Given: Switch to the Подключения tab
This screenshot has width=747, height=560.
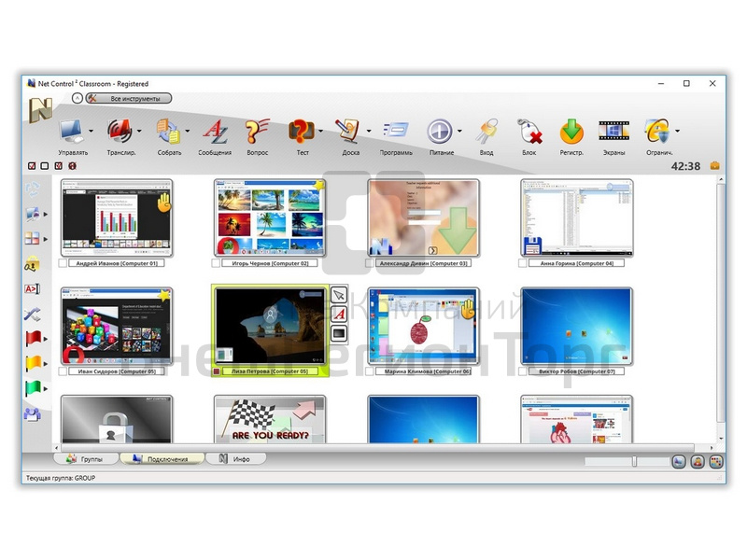Looking at the screenshot, I should click(162, 459).
